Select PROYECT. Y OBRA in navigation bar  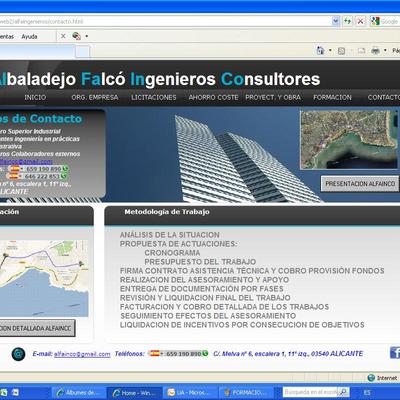coord(273,97)
